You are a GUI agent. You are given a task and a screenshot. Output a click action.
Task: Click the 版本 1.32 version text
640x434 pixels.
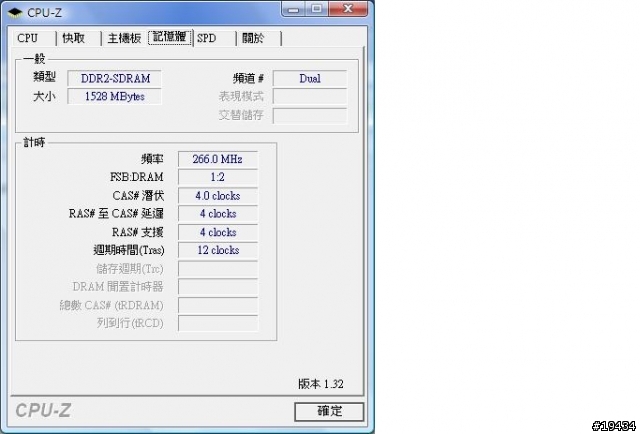pos(321,384)
